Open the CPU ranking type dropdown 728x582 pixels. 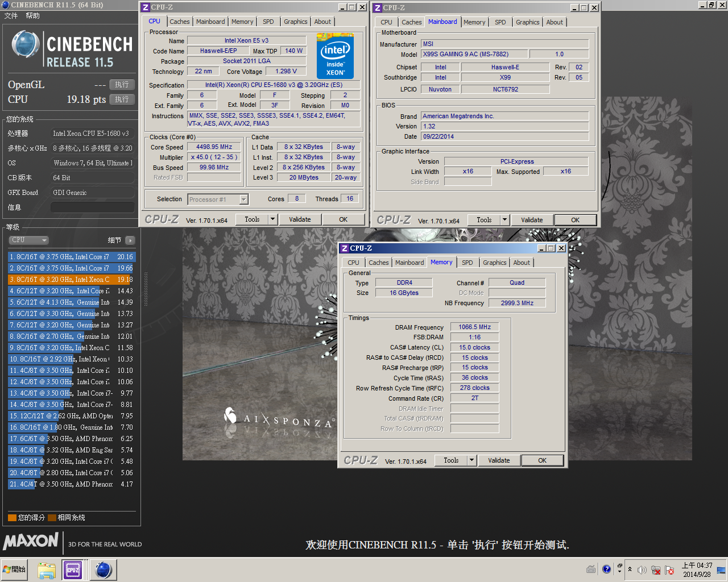(29, 240)
